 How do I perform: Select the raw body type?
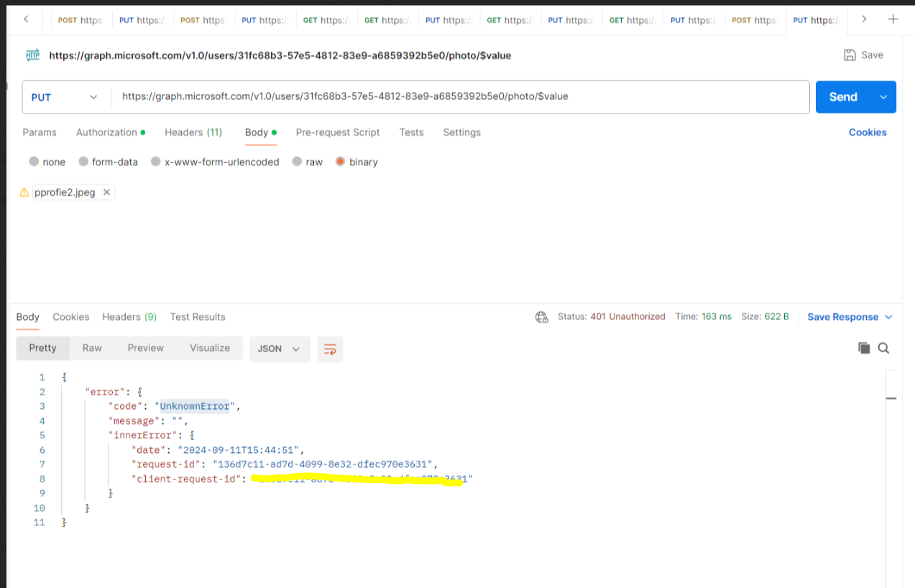297,162
